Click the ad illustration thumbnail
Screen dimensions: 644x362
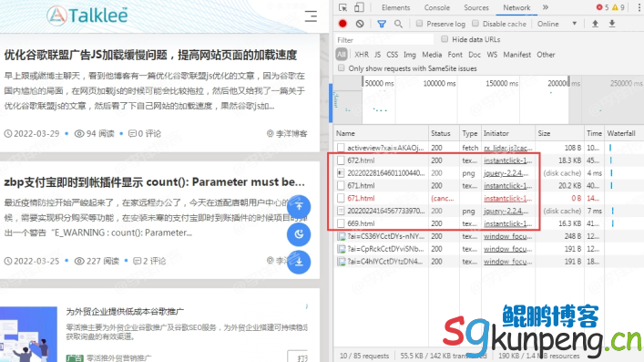(x=28, y=334)
